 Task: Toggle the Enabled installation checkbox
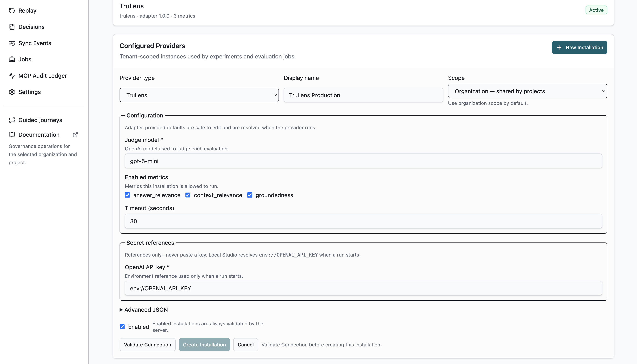tap(122, 327)
